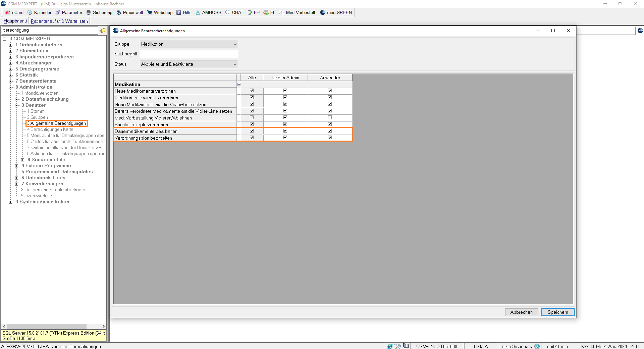
Task: Open the CHAT speech bubble
Action: [228, 12]
